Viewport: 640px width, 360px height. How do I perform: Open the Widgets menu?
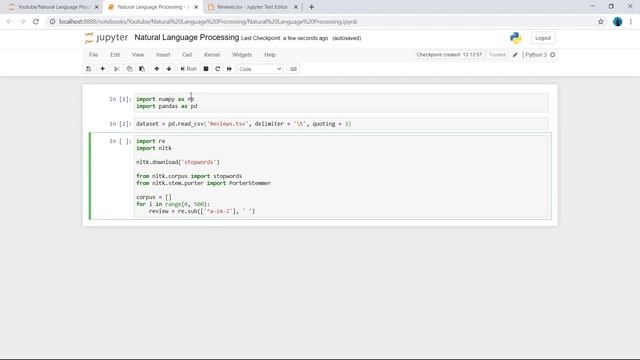point(242,55)
